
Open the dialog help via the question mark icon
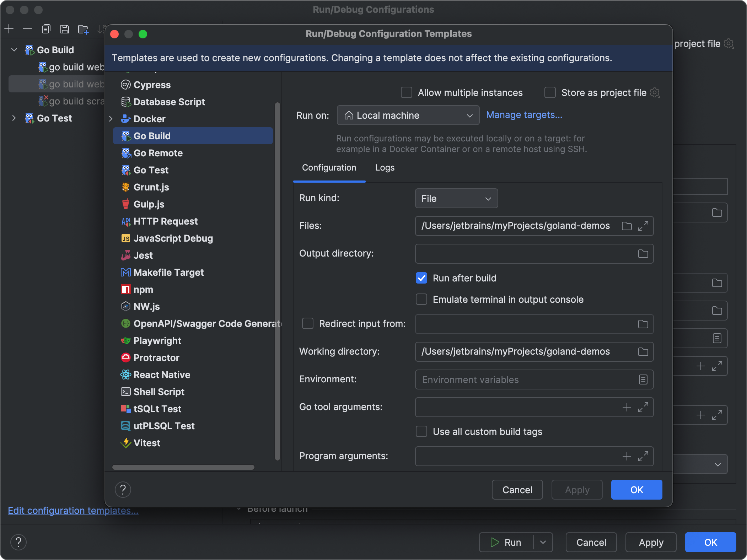(x=123, y=490)
